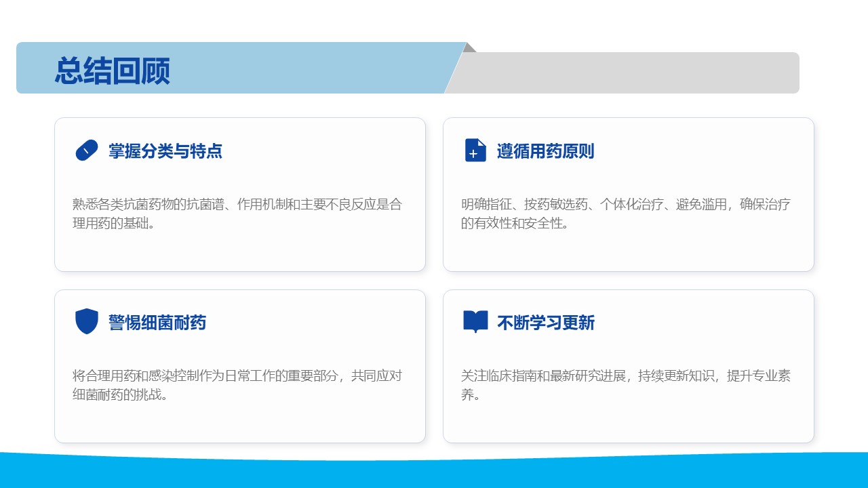Select blank space at bottom of 不断学习更新 card
The image size is (868, 488).
tap(628, 424)
